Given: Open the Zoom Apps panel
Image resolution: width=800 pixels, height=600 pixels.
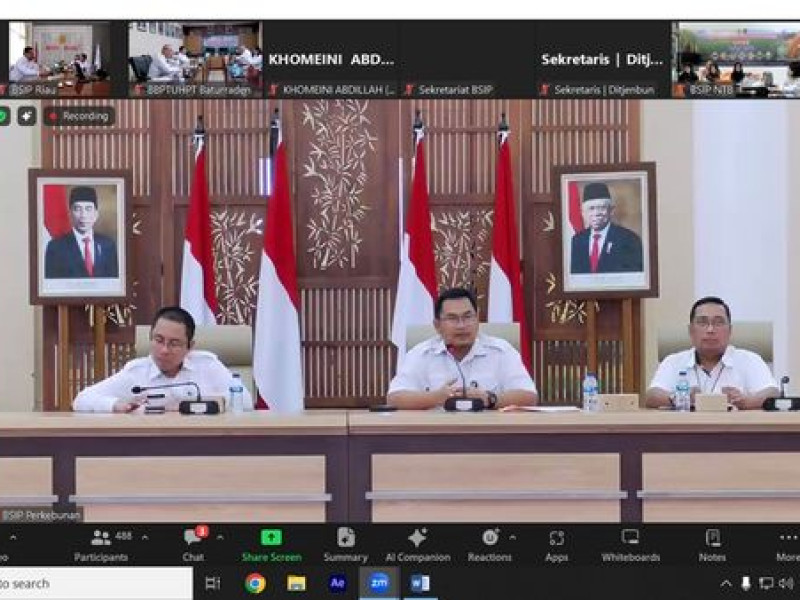Looking at the screenshot, I should 557,543.
